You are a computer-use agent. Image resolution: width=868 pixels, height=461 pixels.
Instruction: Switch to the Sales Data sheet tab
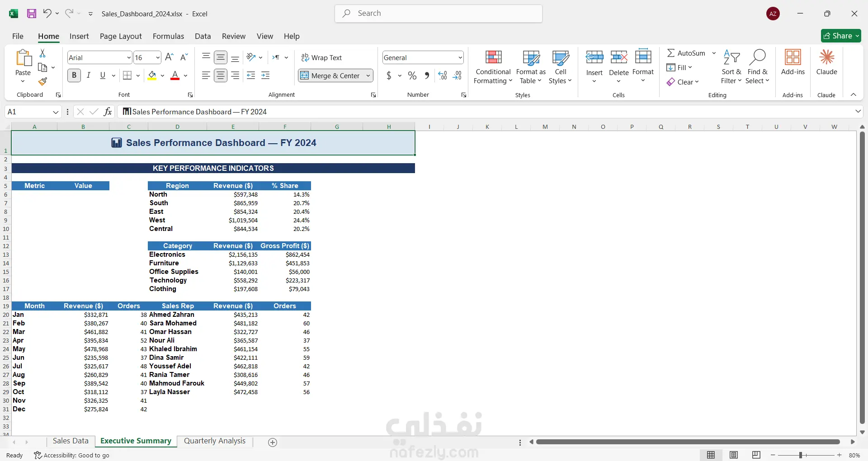(71, 441)
